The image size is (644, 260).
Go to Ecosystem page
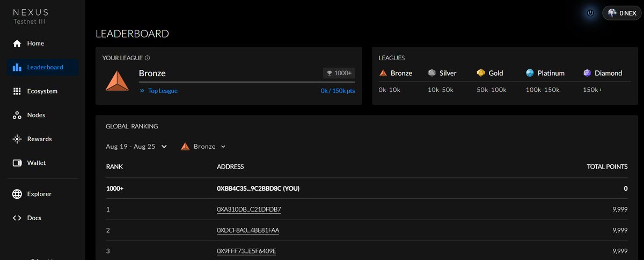coord(43,91)
